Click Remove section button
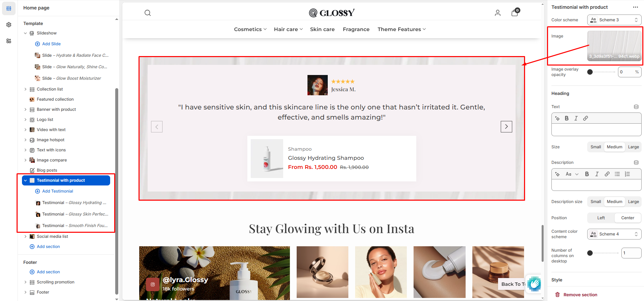Screen dimensions: 644x301 coord(576,295)
